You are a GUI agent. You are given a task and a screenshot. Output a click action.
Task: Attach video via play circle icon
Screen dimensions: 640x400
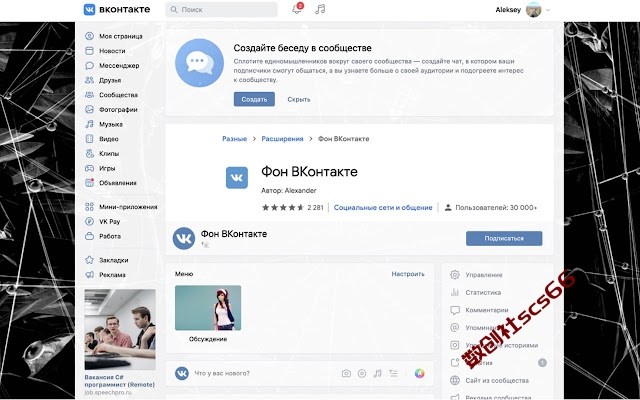click(362, 373)
